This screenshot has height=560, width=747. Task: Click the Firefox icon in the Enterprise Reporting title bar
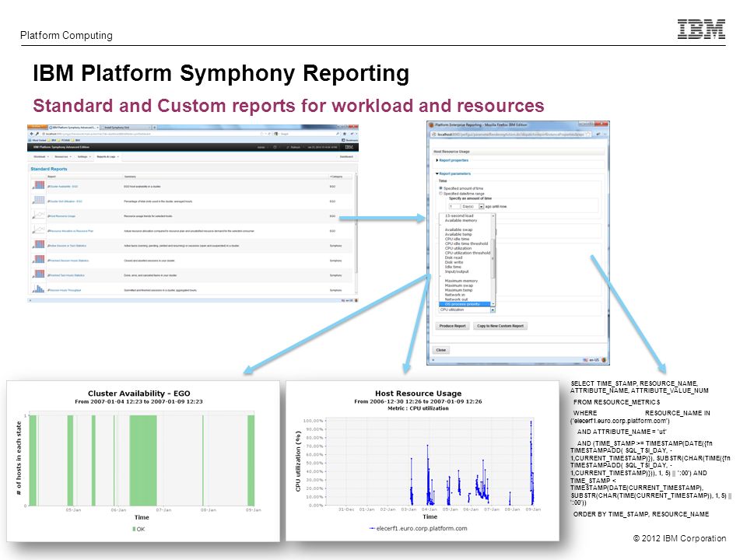click(432, 124)
